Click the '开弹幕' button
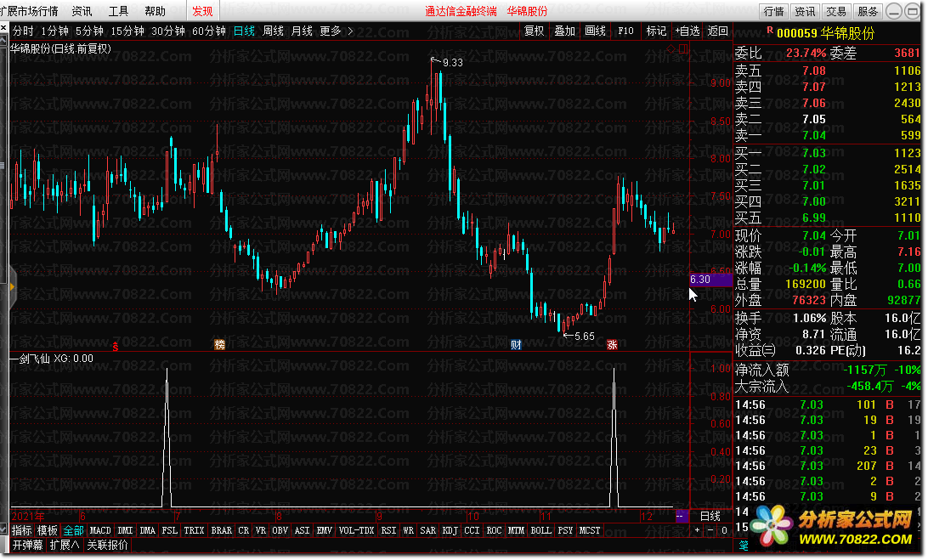The image size is (928, 560). coord(28,545)
